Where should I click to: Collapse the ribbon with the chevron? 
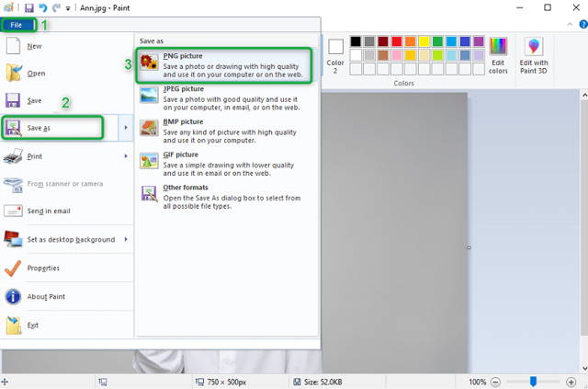(x=570, y=25)
